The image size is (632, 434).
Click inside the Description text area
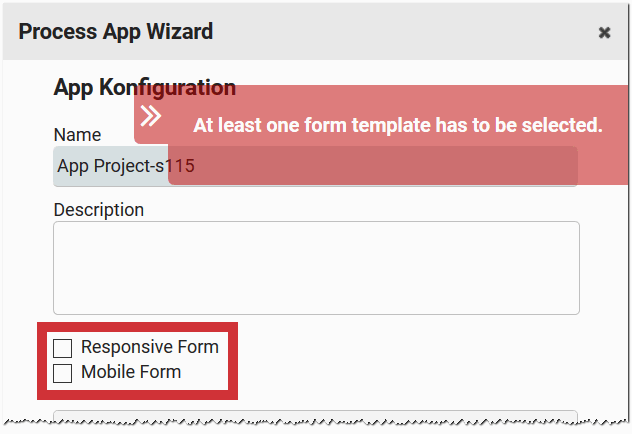316,268
